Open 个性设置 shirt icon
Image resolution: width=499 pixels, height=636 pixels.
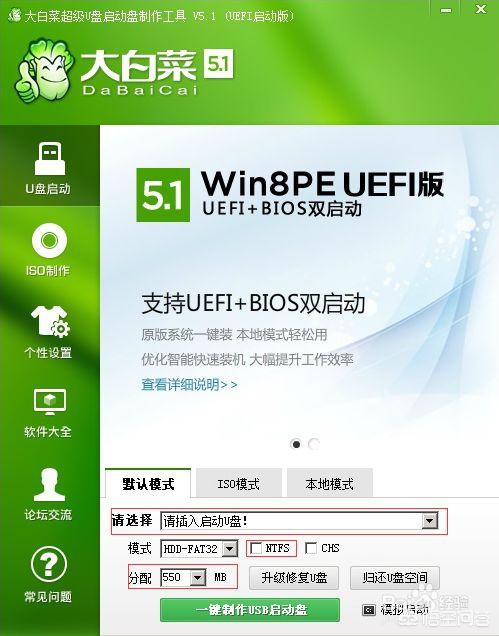click(x=50, y=322)
